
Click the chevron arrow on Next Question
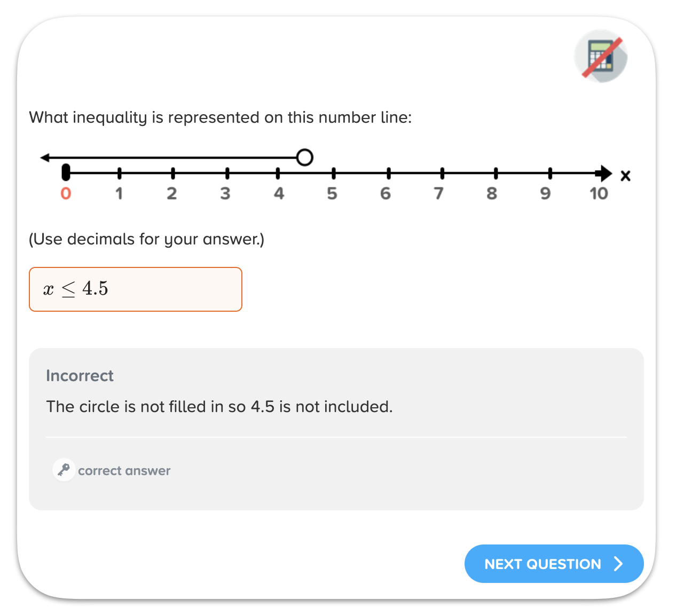click(618, 564)
